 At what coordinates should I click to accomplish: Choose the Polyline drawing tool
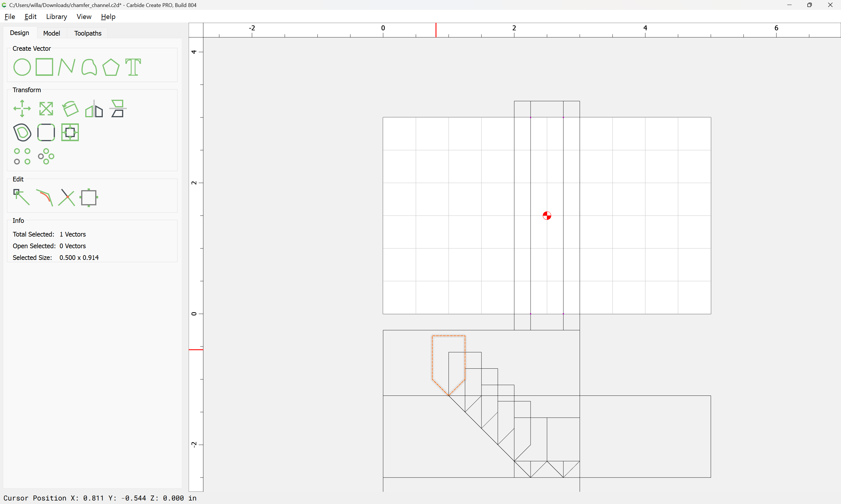66,67
